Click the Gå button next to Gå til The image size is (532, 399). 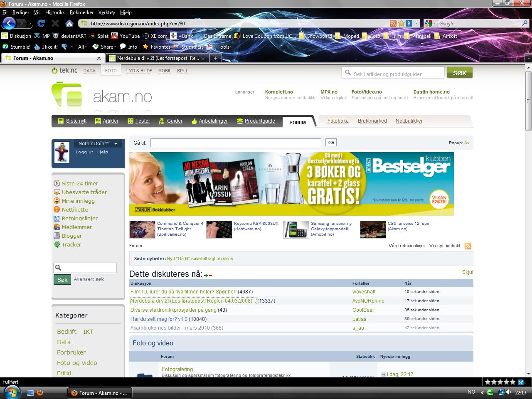(331, 143)
